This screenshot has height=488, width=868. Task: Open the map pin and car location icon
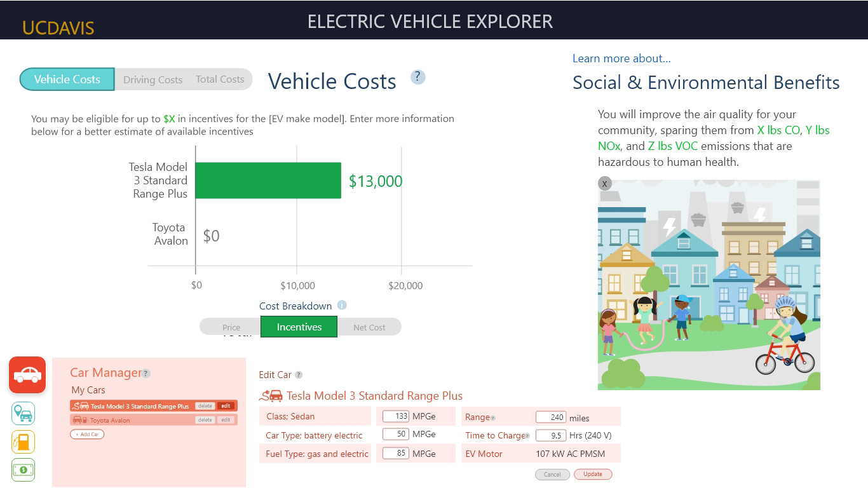coord(24,414)
